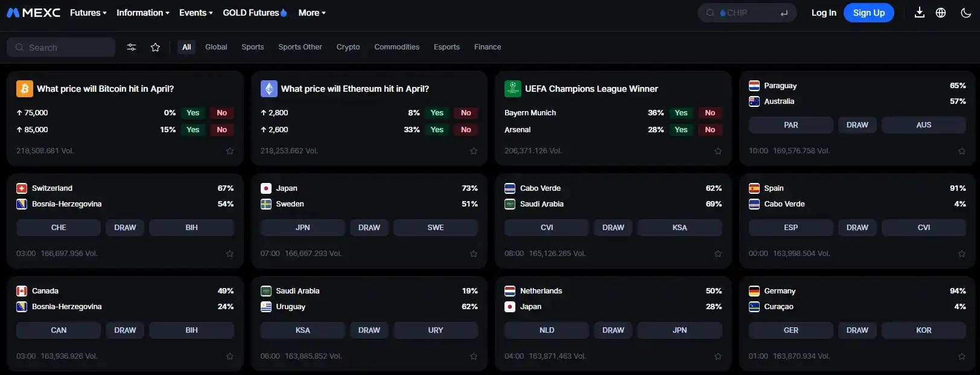
Task: Select Yes for Bayern Munich
Action: 681,113
